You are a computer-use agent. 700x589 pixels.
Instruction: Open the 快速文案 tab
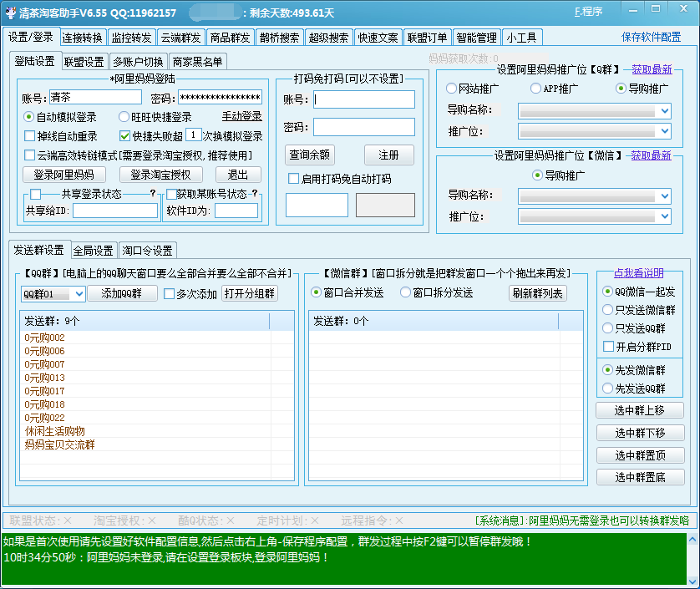click(378, 38)
